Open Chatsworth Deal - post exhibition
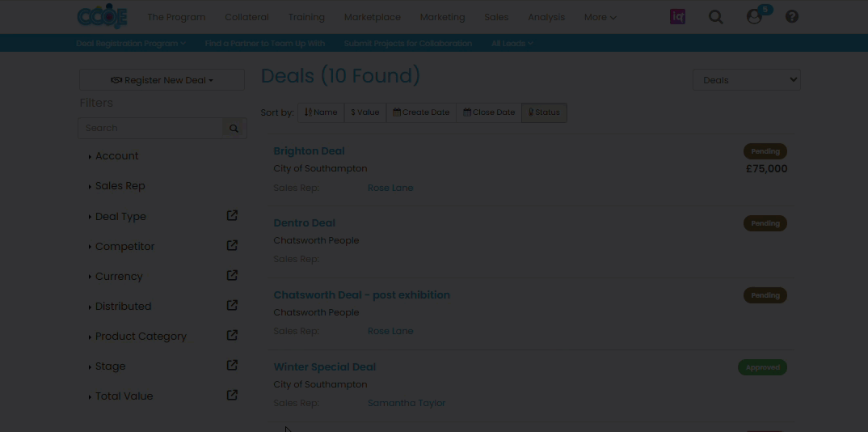This screenshot has width=868, height=432. point(361,295)
